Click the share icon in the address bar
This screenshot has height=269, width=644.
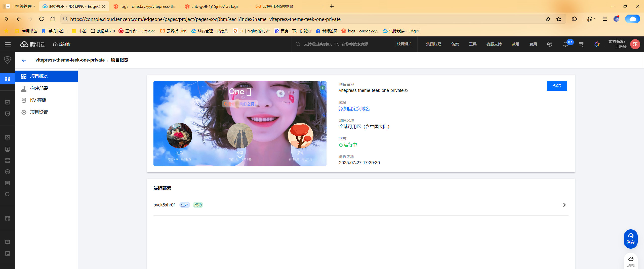point(548,19)
